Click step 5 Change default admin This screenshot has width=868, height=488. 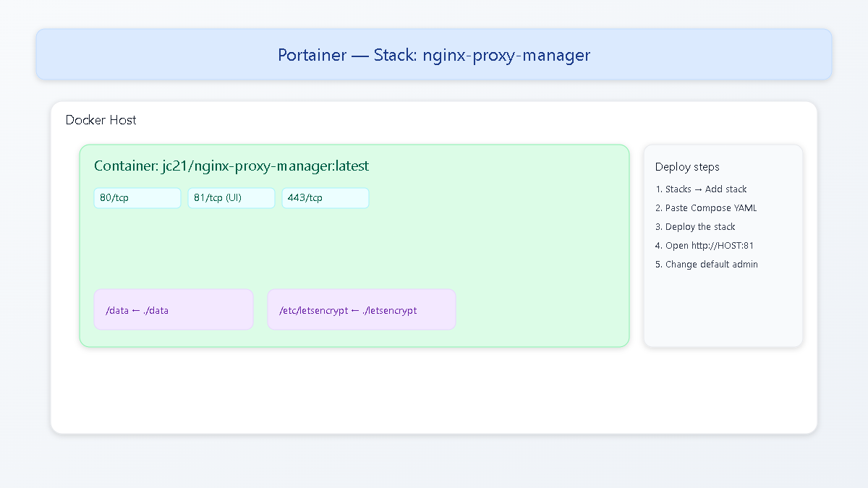click(x=707, y=264)
